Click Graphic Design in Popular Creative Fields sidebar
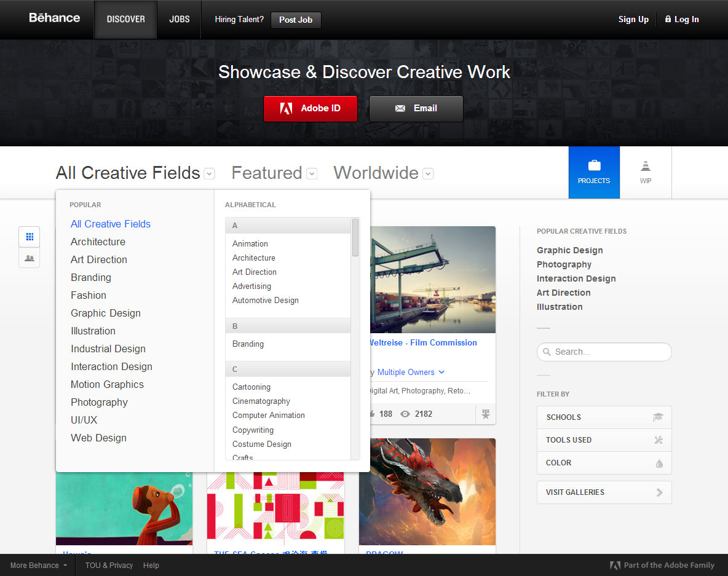The image size is (728, 576). [570, 250]
